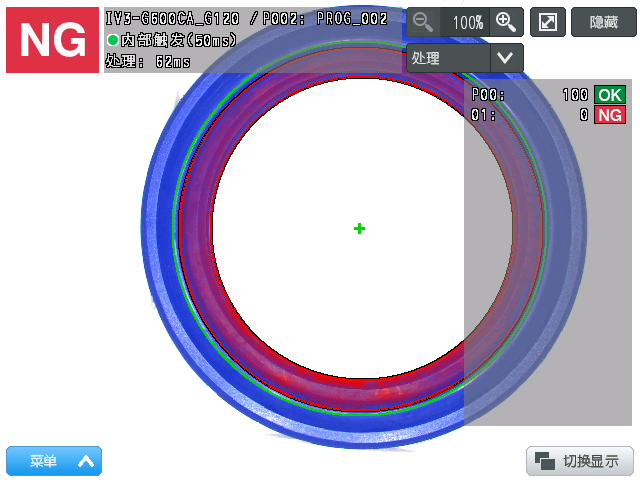Open the 处理 dropdown list
The width and height of the screenshot is (640, 480).
pyautogui.click(x=465, y=58)
